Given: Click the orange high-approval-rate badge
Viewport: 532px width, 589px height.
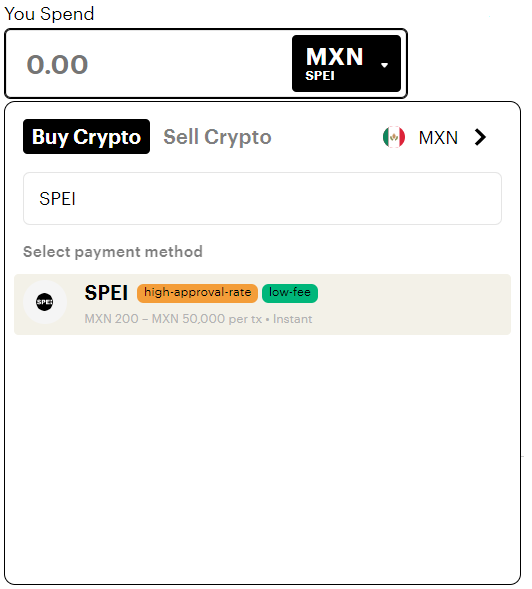Looking at the screenshot, I should (x=197, y=293).
